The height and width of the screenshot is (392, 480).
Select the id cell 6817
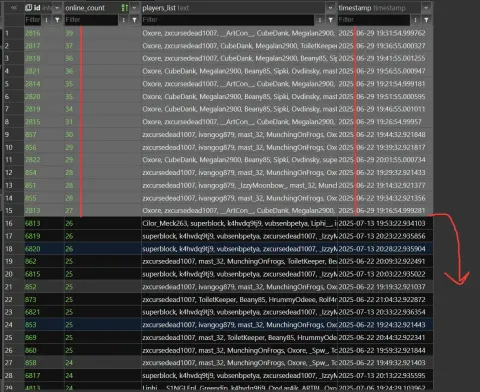click(44, 375)
